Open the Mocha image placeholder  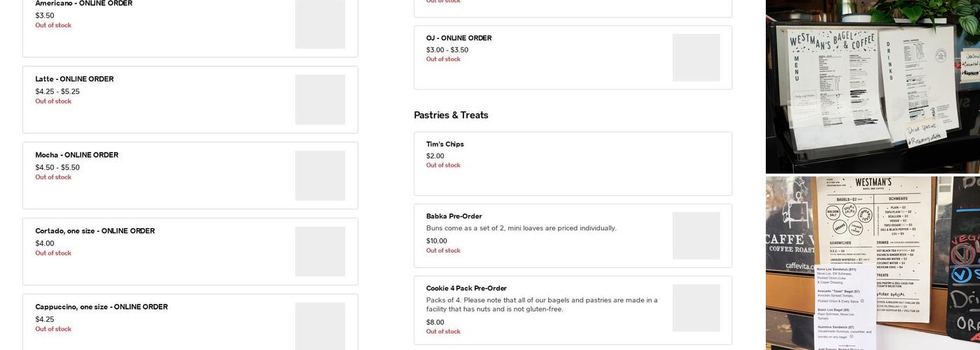click(320, 176)
